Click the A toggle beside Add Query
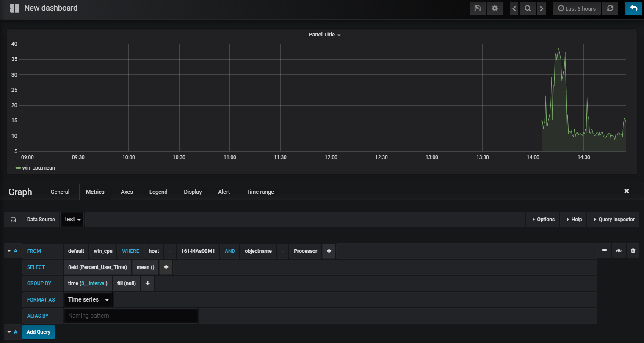This screenshot has height=343, width=644. point(13,332)
